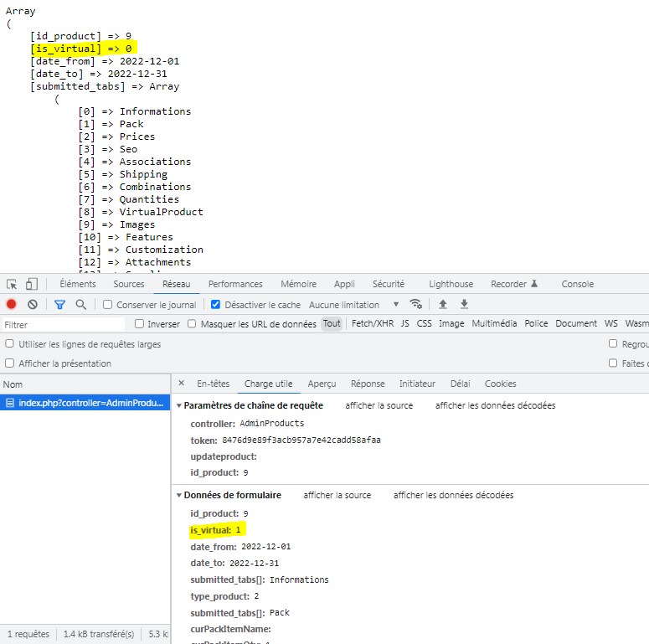Switch to the Éléments tab

point(77,284)
